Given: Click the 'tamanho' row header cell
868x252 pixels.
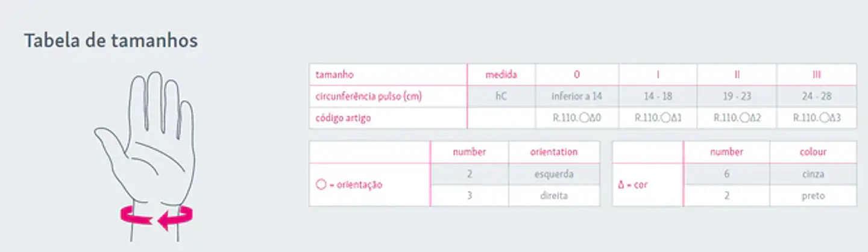Looking at the screenshot, I should pos(388,75).
